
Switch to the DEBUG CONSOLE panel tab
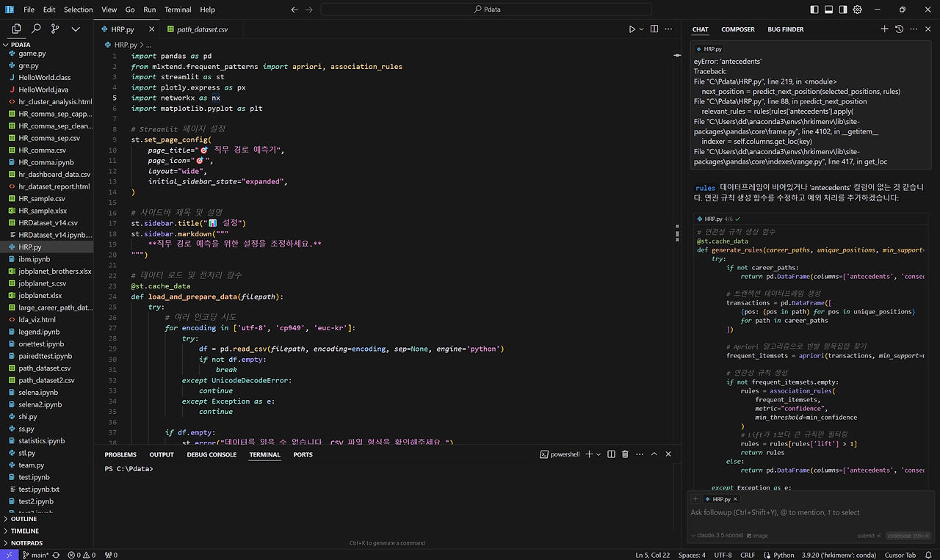pos(211,455)
